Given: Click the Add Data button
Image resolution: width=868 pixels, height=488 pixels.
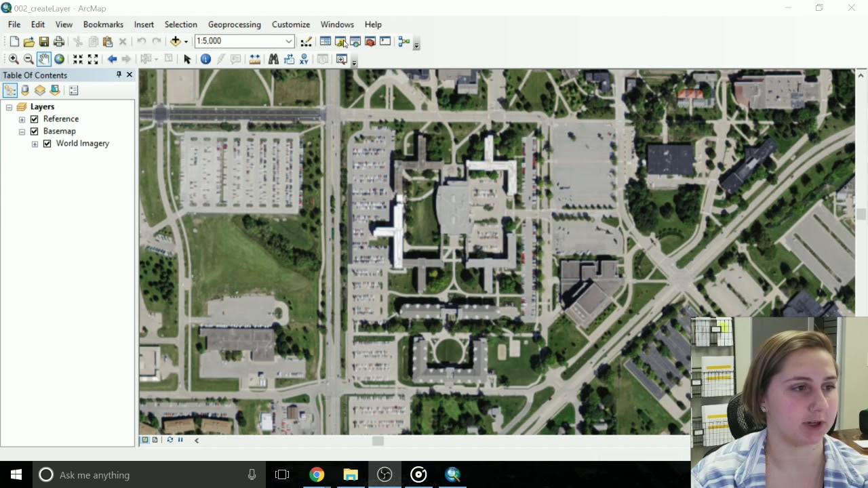Looking at the screenshot, I should pos(175,41).
